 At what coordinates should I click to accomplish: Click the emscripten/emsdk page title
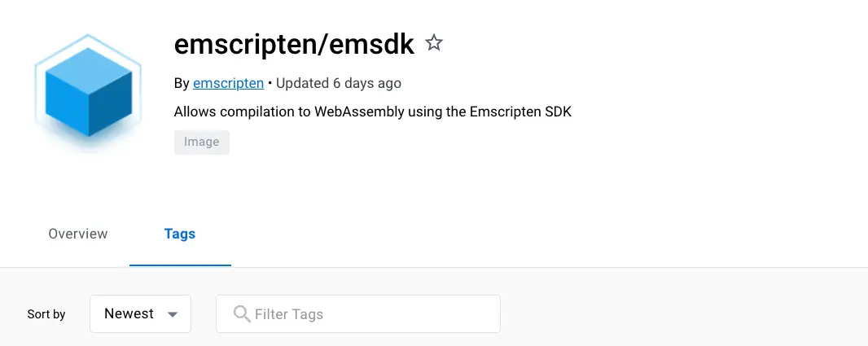tap(294, 45)
